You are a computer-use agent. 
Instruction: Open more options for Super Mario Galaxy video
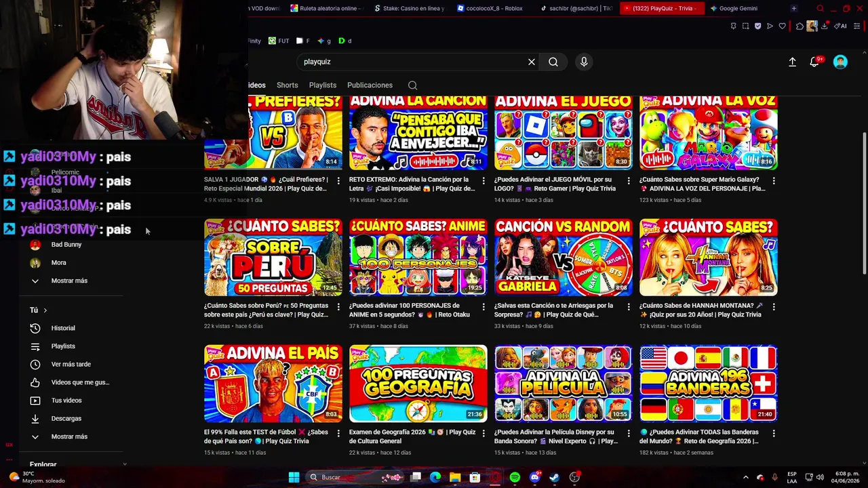tap(774, 181)
